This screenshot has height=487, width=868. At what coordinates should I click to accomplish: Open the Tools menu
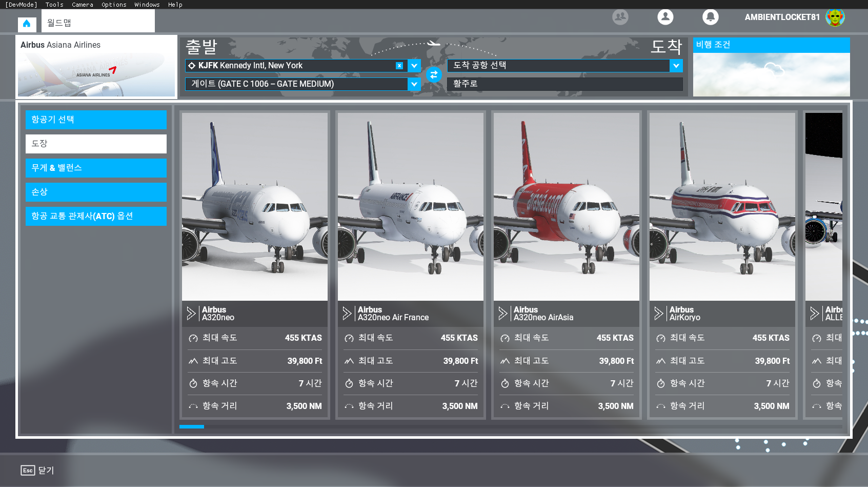pyautogui.click(x=54, y=5)
